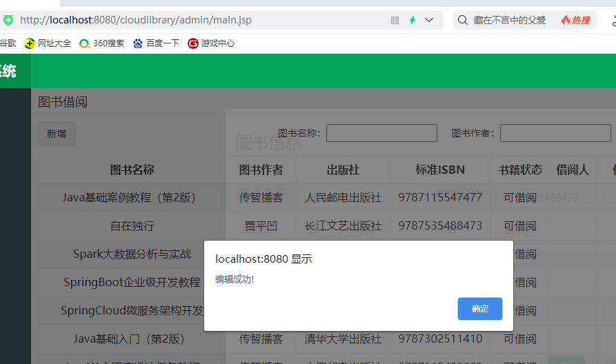This screenshot has height=364, width=616.
Task: Select the 自在独行 book title
Action: (x=132, y=226)
